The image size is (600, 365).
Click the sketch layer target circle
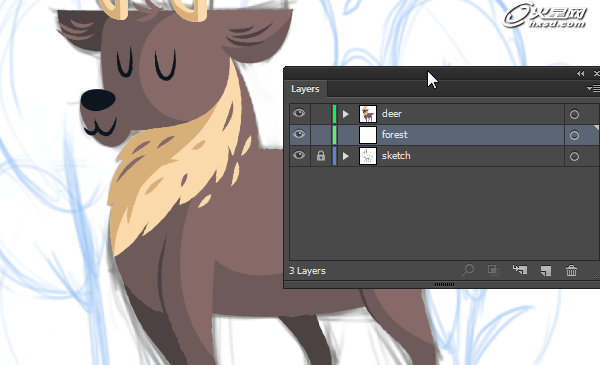[574, 156]
